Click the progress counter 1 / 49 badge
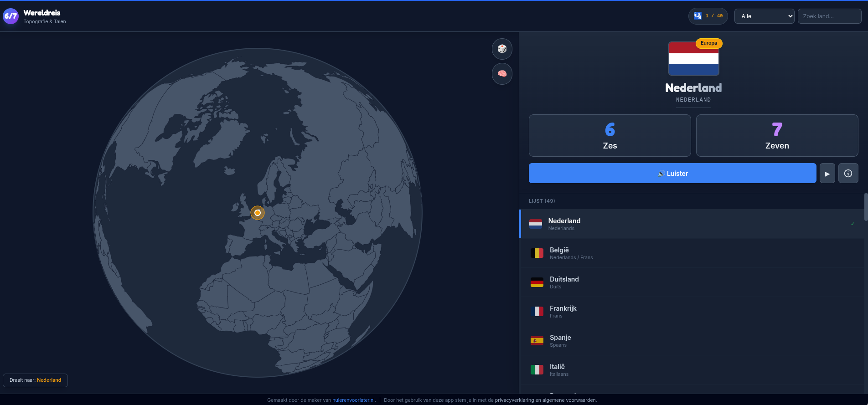 [708, 16]
